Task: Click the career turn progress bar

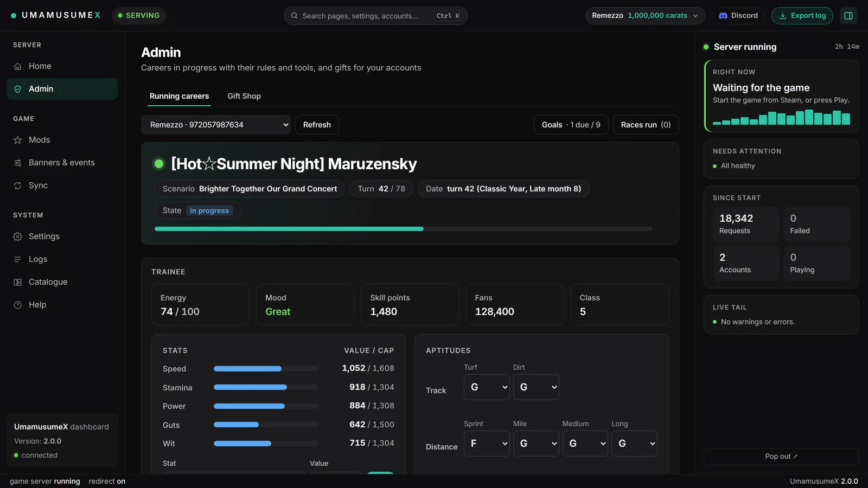Action: click(404, 229)
